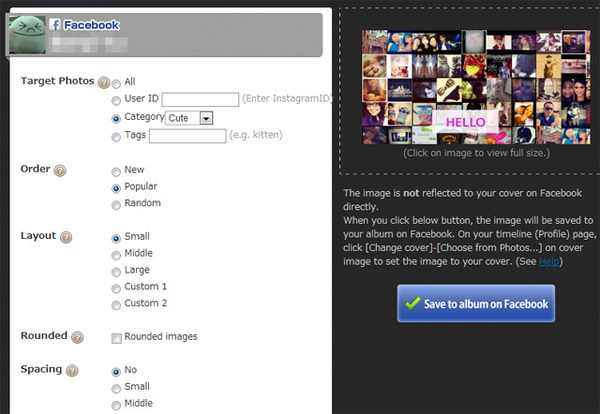This screenshot has width=600, height=414.
Task: Choose Random order radio button
Action: point(117,204)
